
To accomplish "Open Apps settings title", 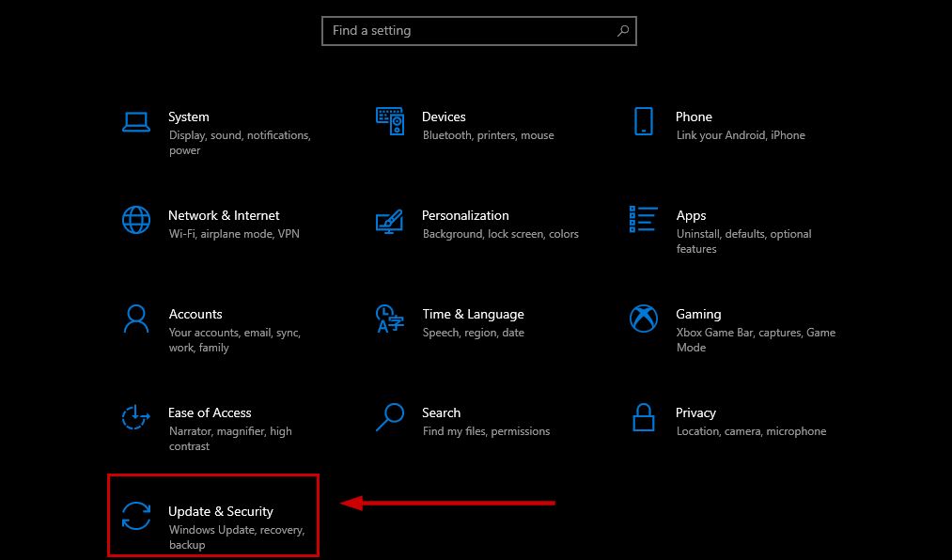I will (x=691, y=216).
